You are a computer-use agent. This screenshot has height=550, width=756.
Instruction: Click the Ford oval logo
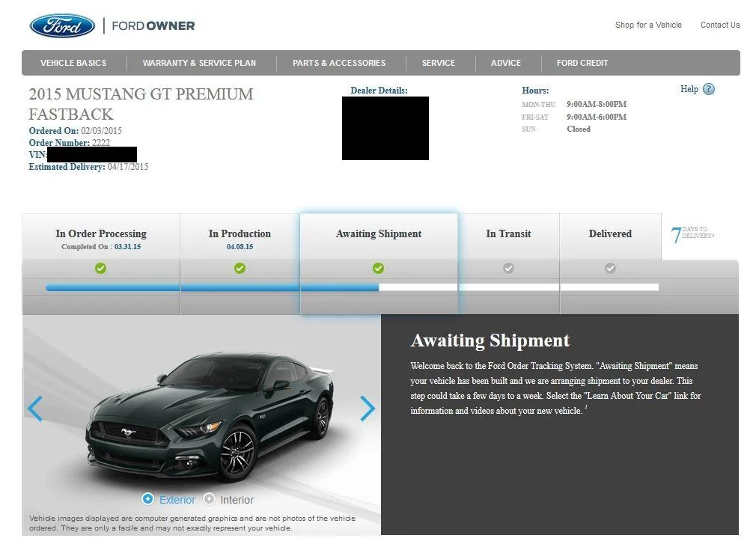coord(62,25)
